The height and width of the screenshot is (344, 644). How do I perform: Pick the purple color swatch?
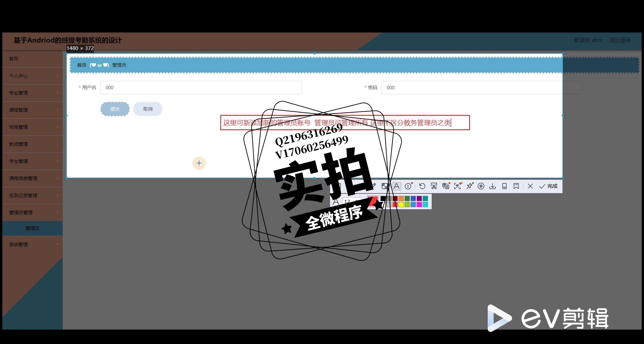(x=419, y=198)
